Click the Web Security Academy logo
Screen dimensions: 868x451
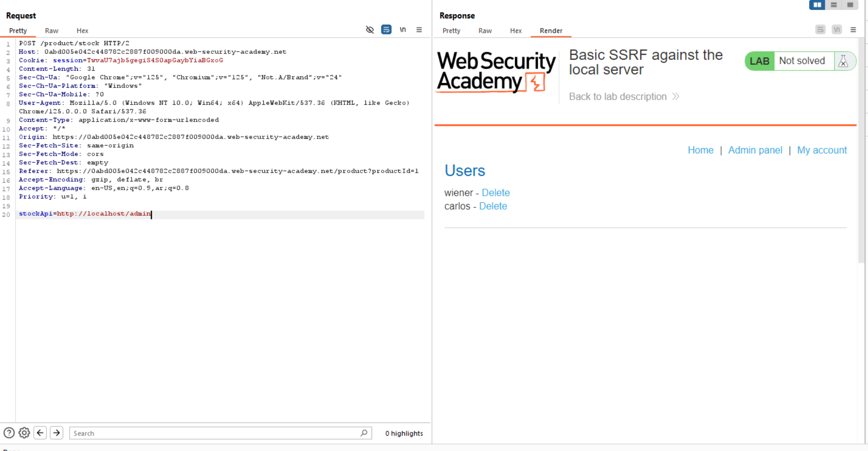coord(496,72)
